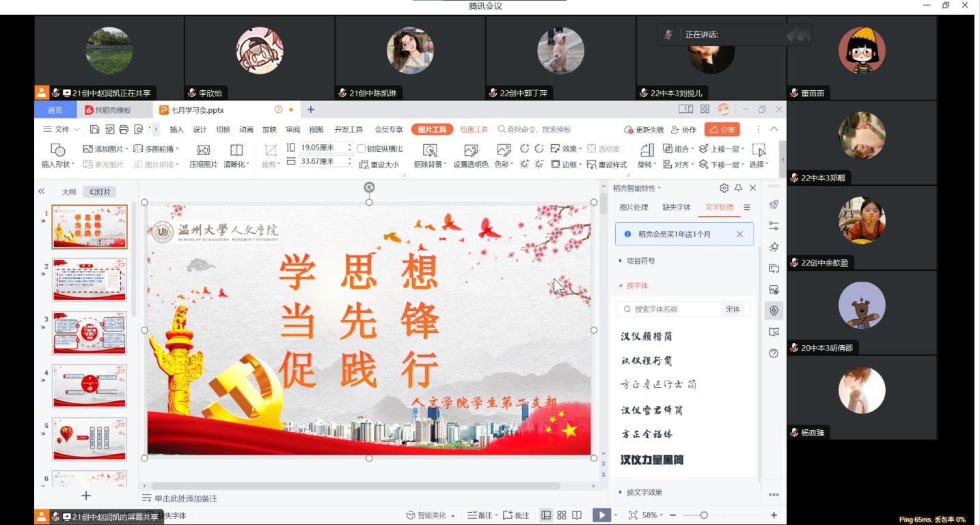
Task: Open the 插入 ribbon tab
Action: pyautogui.click(x=176, y=129)
